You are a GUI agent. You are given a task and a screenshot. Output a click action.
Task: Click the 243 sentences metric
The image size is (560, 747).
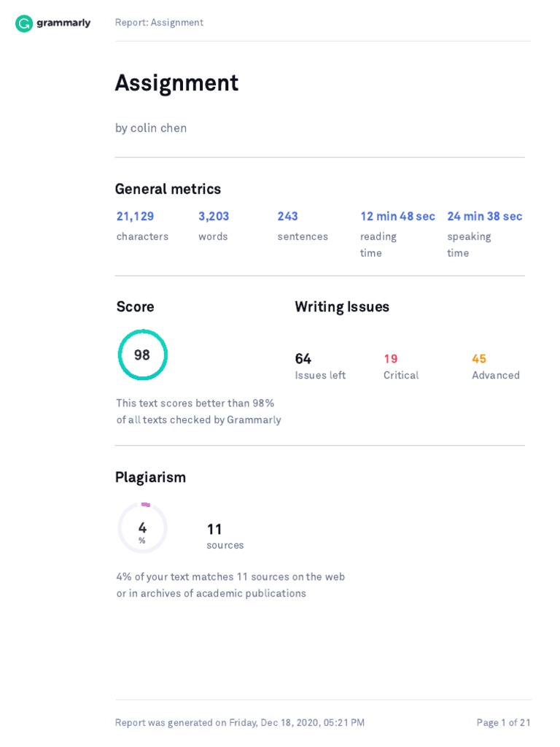[287, 217]
